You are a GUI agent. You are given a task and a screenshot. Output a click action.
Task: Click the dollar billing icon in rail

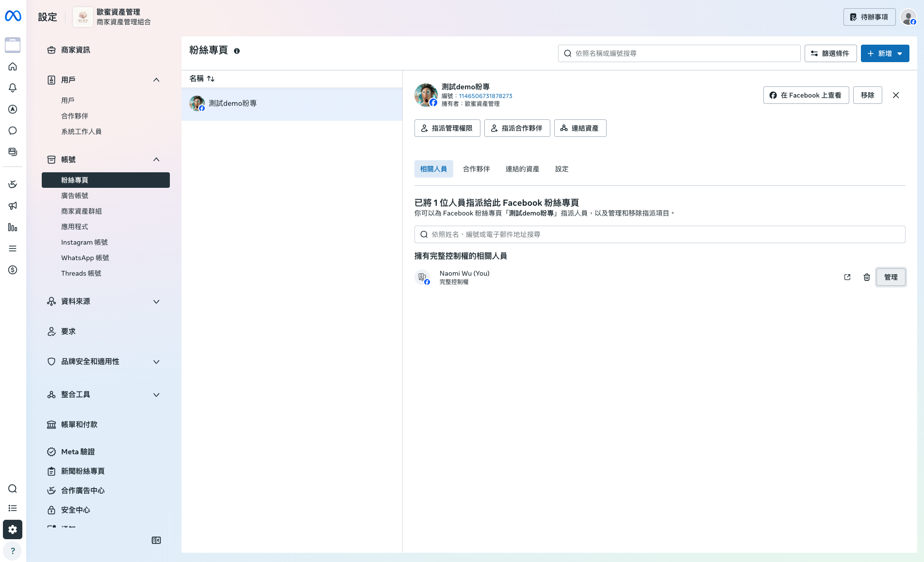[x=13, y=270]
